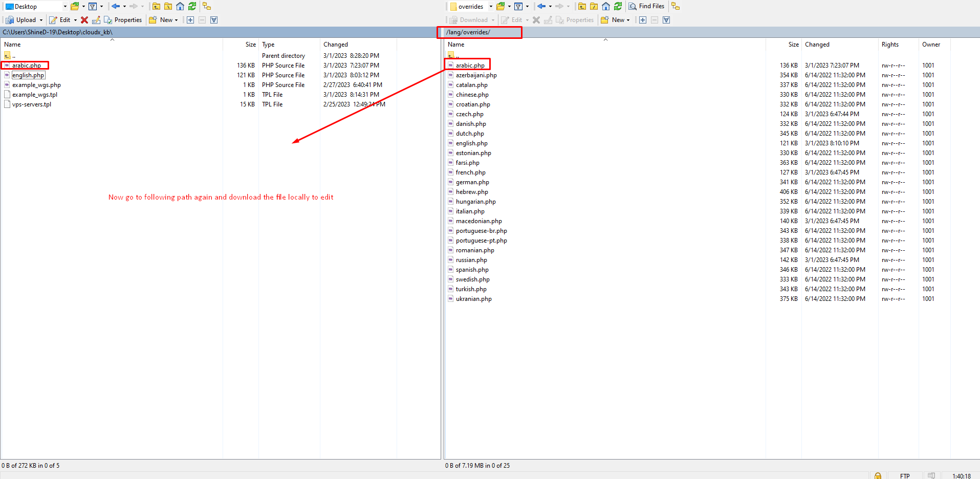The width and height of the screenshot is (980, 479).
Task: Expand the Desktop drive dropdown
Action: (65, 7)
